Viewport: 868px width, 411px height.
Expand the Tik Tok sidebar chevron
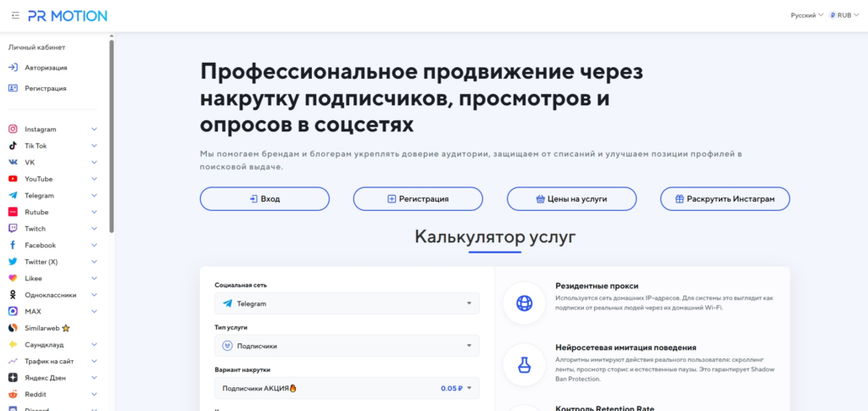pyautogui.click(x=94, y=146)
